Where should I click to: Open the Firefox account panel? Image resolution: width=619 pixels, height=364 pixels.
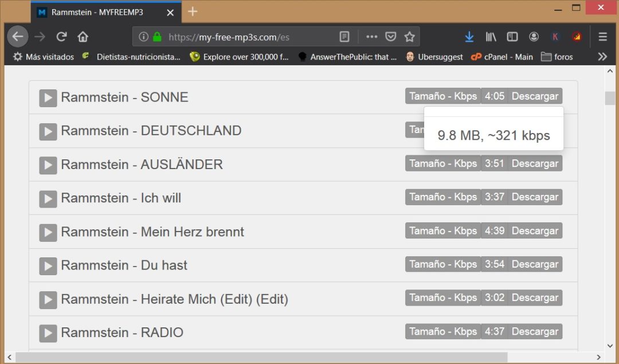534,36
